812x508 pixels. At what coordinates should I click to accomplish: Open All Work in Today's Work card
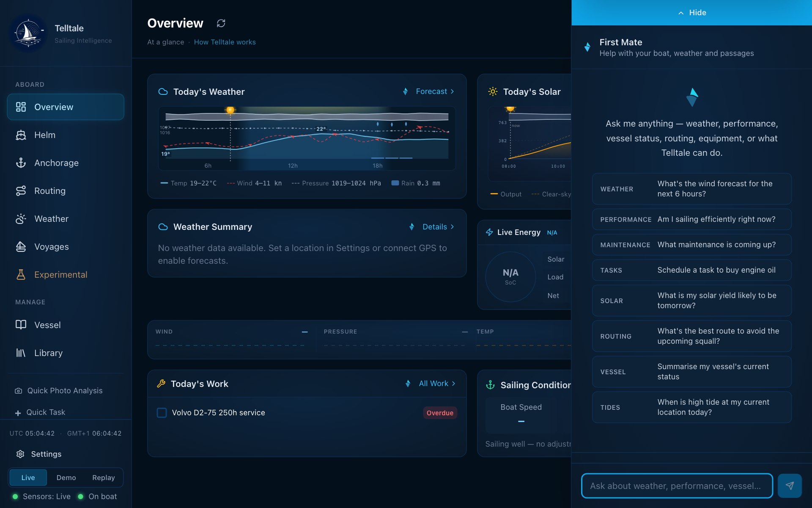[x=437, y=384]
